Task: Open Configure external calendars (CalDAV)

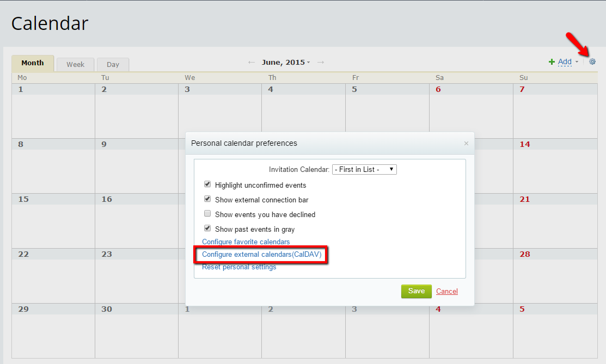Action: 261,254
